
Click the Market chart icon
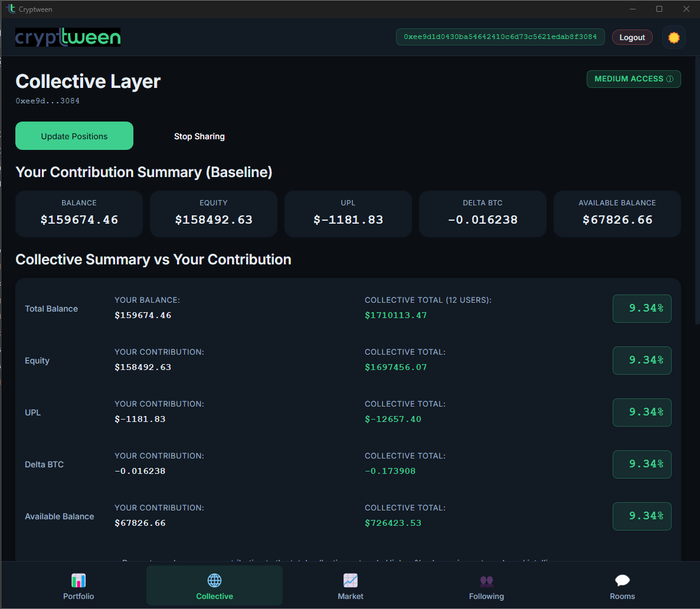pyautogui.click(x=351, y=581)
